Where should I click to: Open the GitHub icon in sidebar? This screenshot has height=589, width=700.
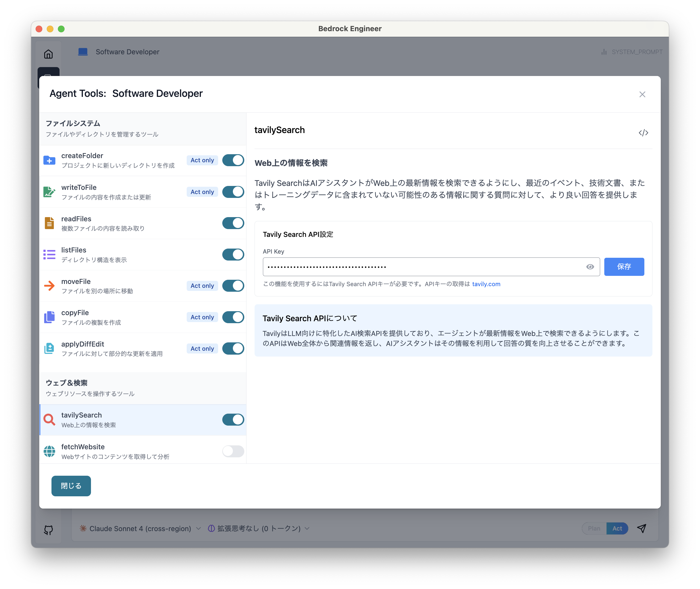coord(48,530)
